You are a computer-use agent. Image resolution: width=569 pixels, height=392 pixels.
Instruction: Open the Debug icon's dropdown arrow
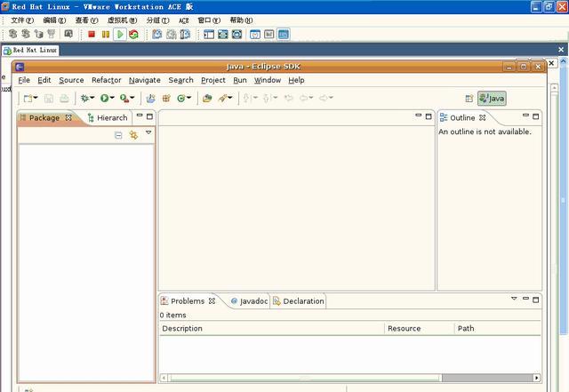point(92,98)
